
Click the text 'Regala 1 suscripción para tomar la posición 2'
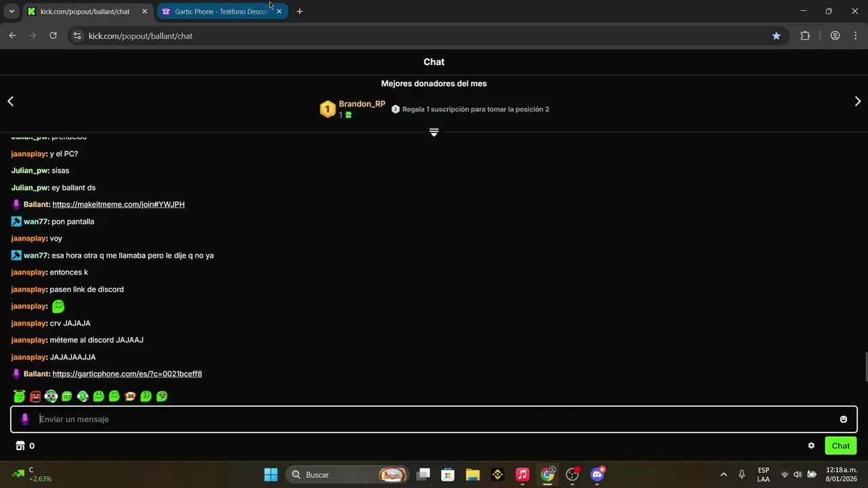[x=475, y=109]
